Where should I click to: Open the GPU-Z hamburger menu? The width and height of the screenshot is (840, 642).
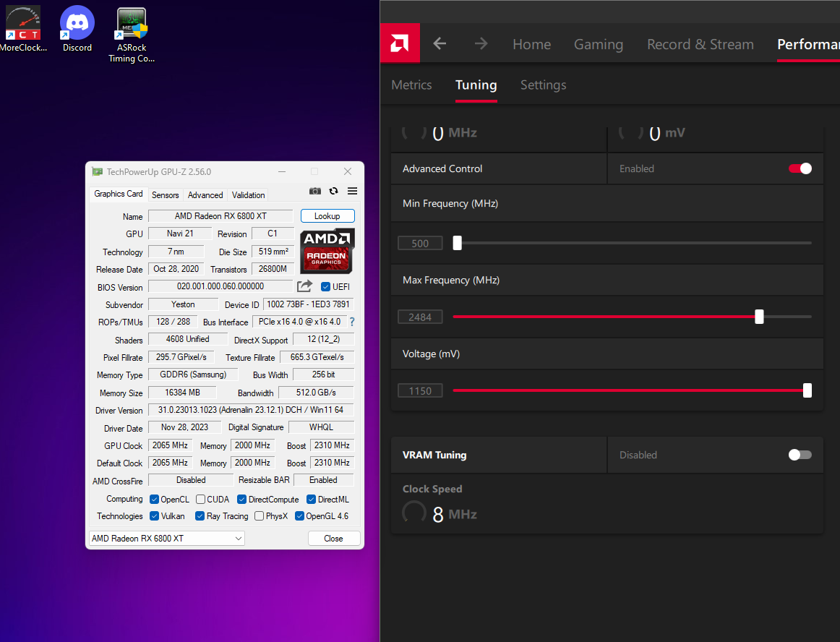click(352, 192)
